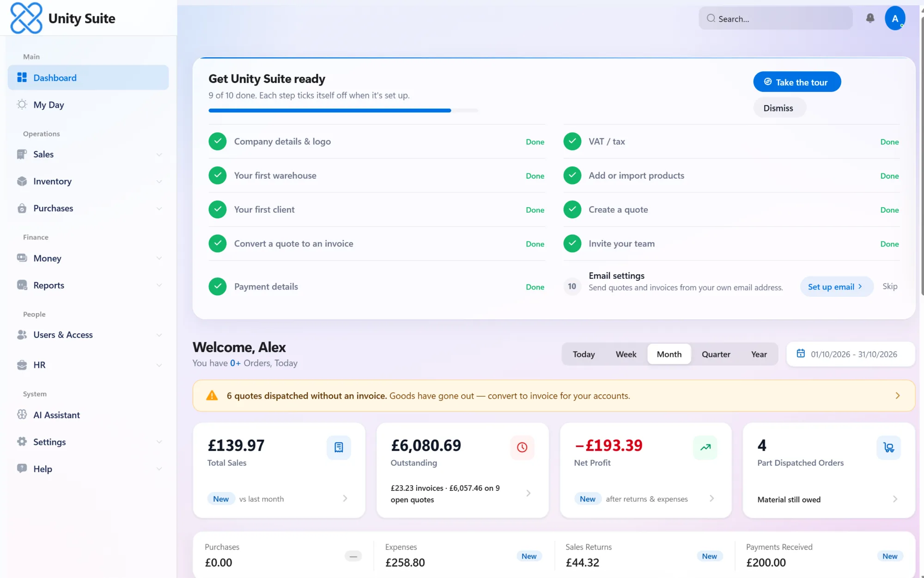This screenshot has width=924, height=578.
Task: Select the Month period tab
Action: (x=669, y=354)
